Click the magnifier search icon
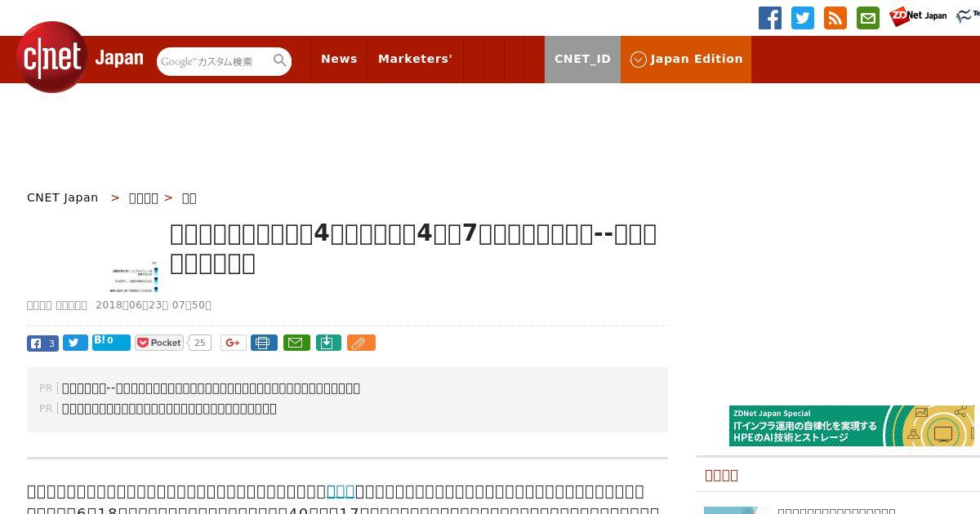Image resolution: width=980 pixels, height=514 pixels. [280, 60]
